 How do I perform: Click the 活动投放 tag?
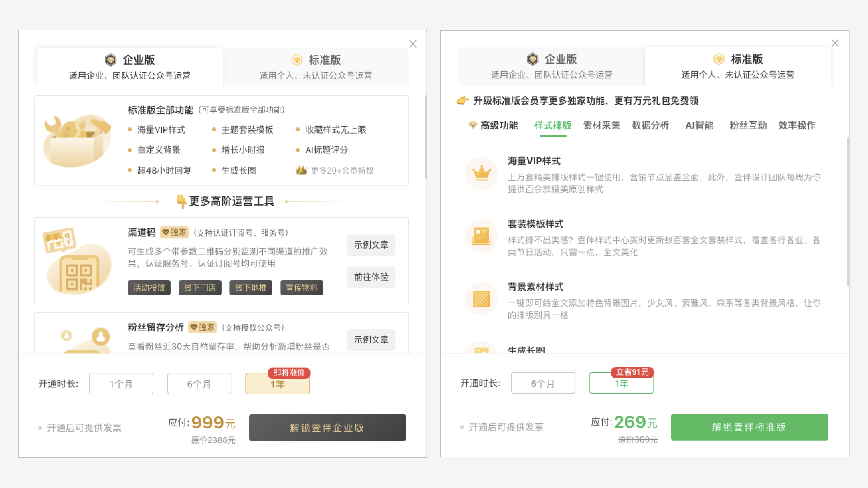coord(149,288)
